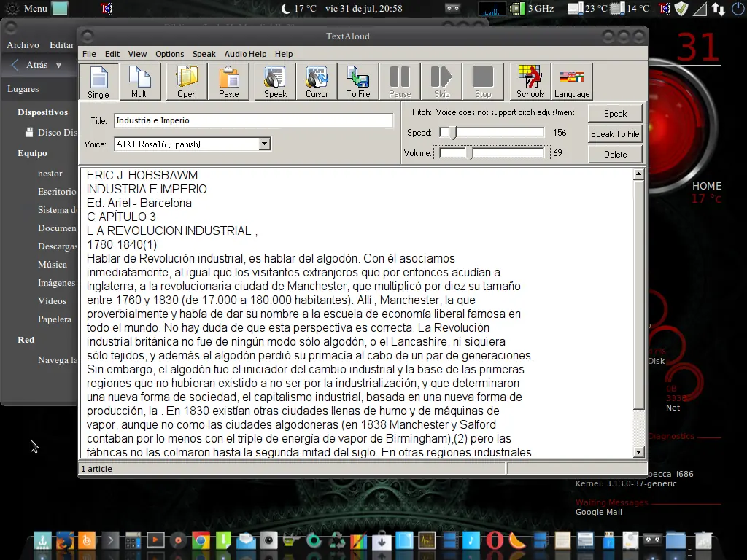The height and width of the screenshot is (560, 747).
Task: Expand the Atrás history dropdown arrow
Action: pos(58,65)
